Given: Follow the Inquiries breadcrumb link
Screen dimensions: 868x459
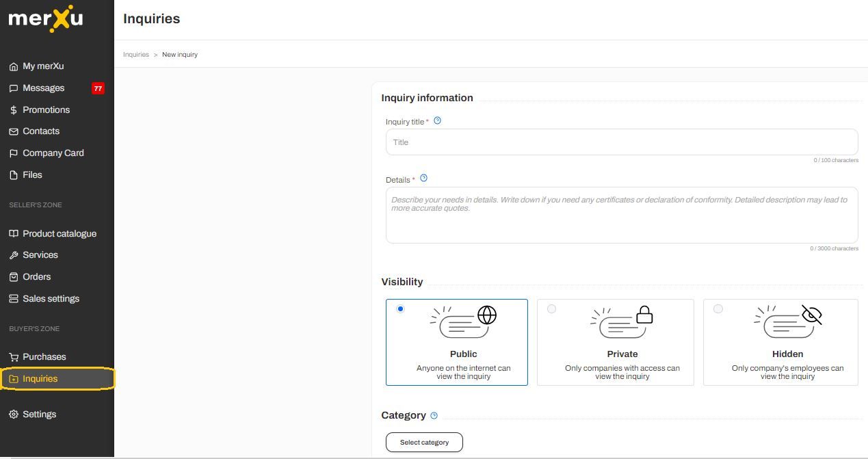Looking at the screenshot, I should click(136, 55).
